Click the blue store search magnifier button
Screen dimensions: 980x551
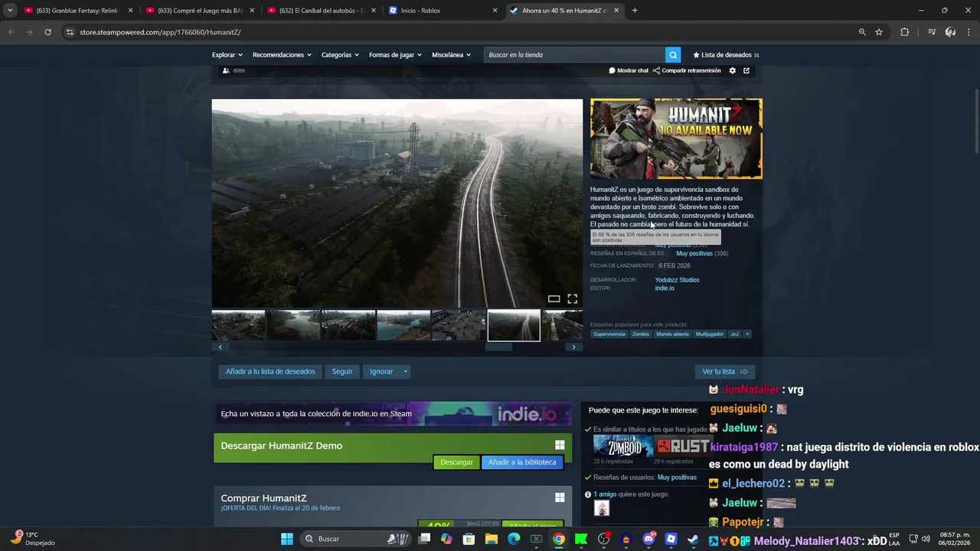point(673,54)
